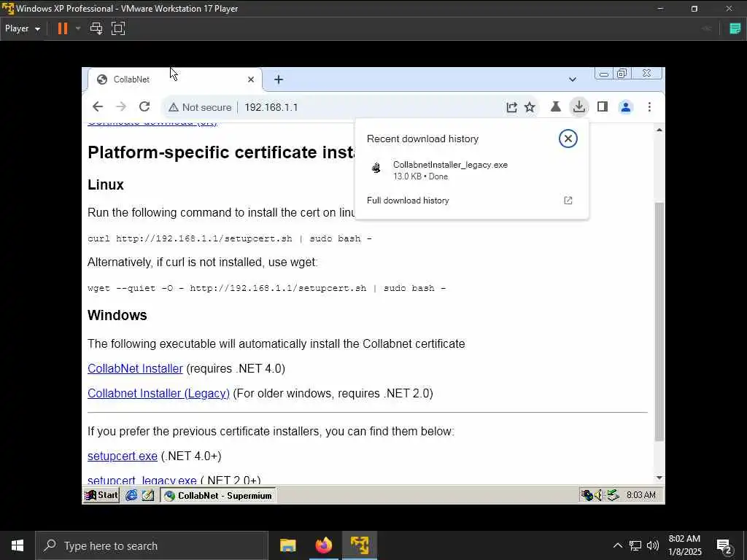Open the experiments flask icon
Screen dimensions: 747x560
(x=555, y=106)
